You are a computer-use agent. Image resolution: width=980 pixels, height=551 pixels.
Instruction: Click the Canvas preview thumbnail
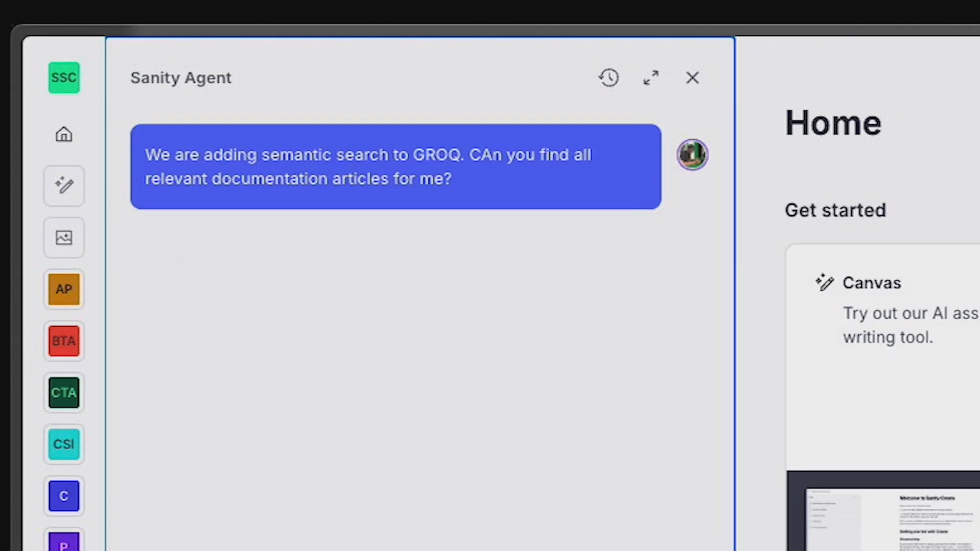[883, 511]
